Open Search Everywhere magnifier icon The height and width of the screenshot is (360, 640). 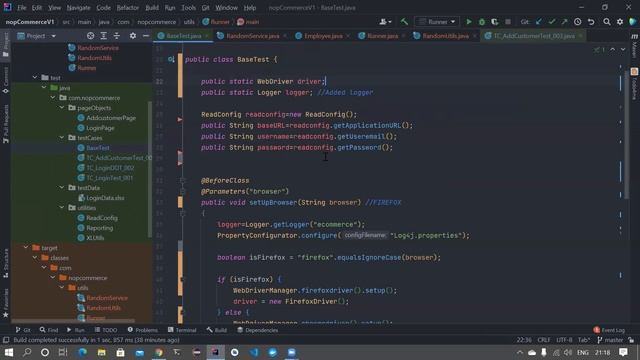[607, 22]
